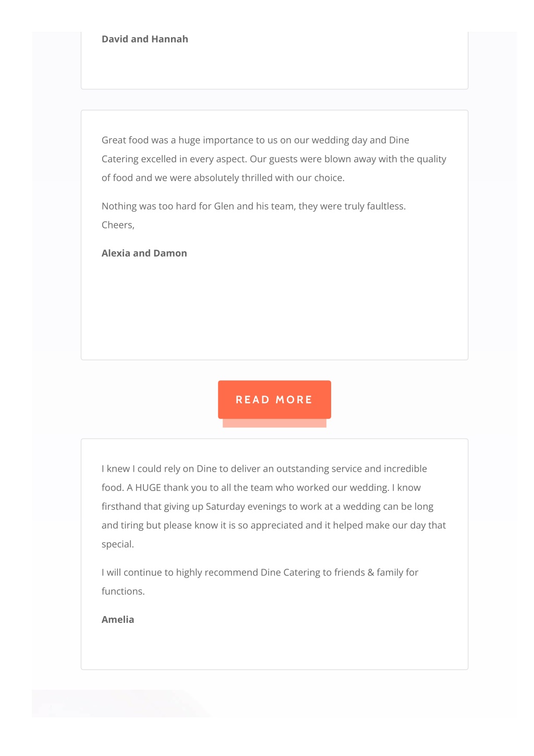Click the pale shadow bar beneath READ MORE
The height and width of the screenshot is (756, 534).
tap(274, 423)
